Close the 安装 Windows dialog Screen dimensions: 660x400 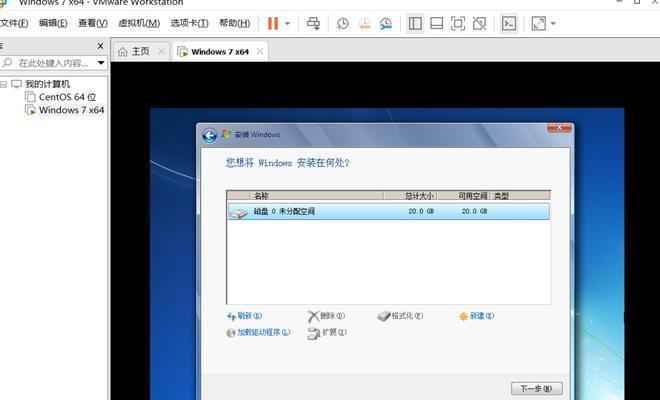[x=559, y=127]
